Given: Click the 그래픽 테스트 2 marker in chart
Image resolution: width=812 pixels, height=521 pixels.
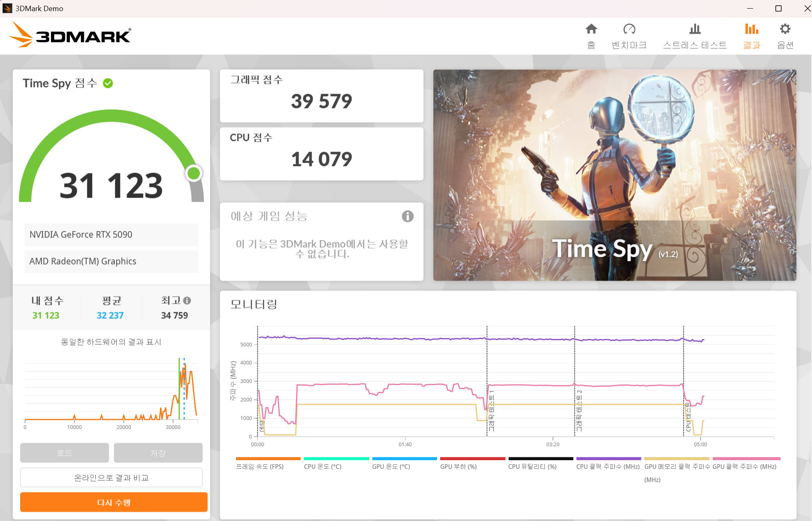Looking at the screenshot, I should point(579,411).
